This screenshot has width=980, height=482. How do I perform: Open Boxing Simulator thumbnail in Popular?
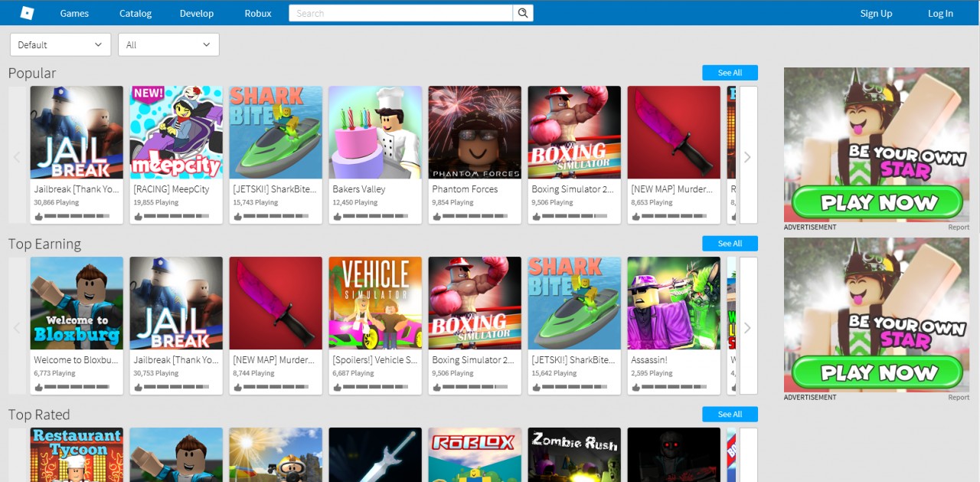574,133
